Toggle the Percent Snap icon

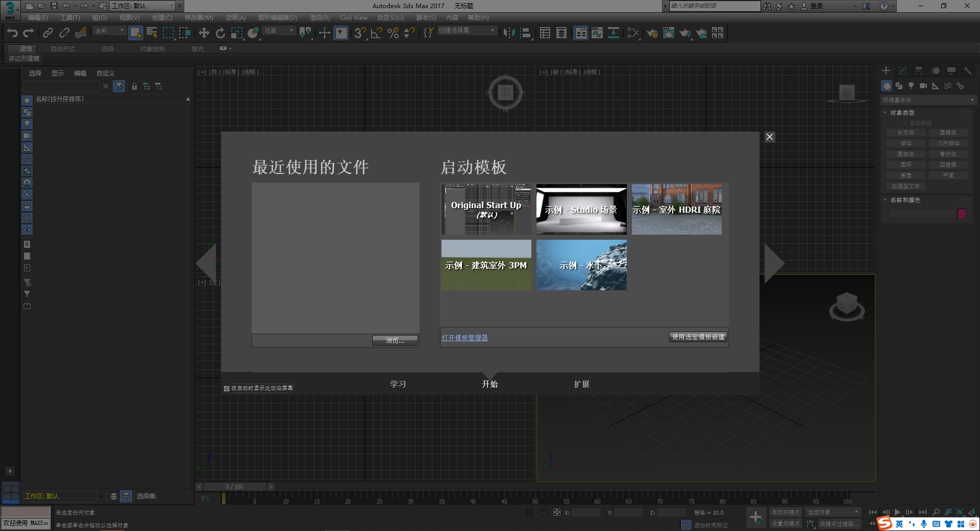tap(393, 33)
